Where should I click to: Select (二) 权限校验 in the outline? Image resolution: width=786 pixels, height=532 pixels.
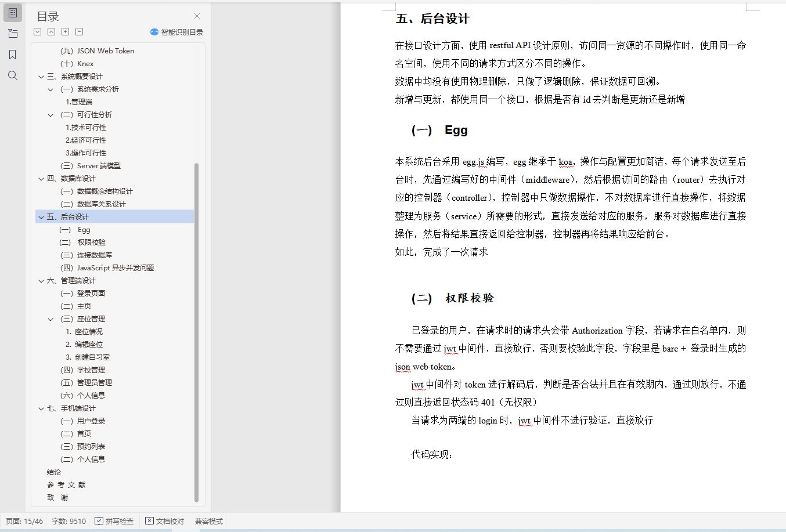click(x=83, y=243)
